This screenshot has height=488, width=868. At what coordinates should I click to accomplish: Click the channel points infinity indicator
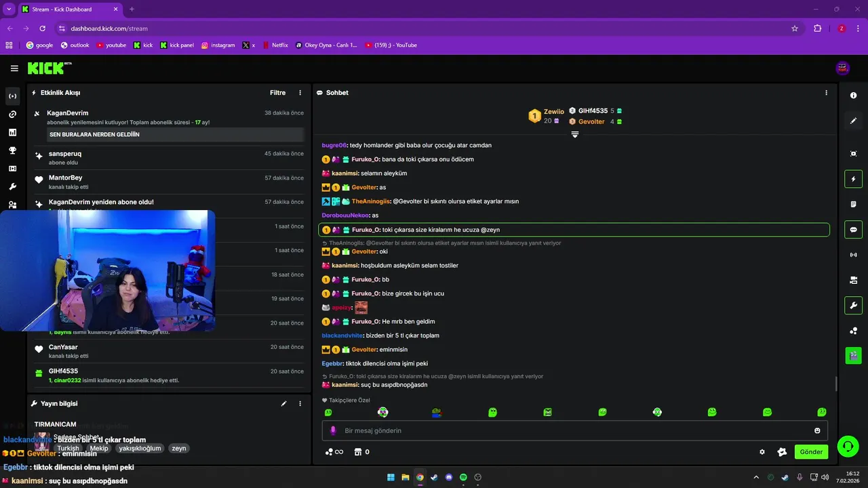[334, 452]
